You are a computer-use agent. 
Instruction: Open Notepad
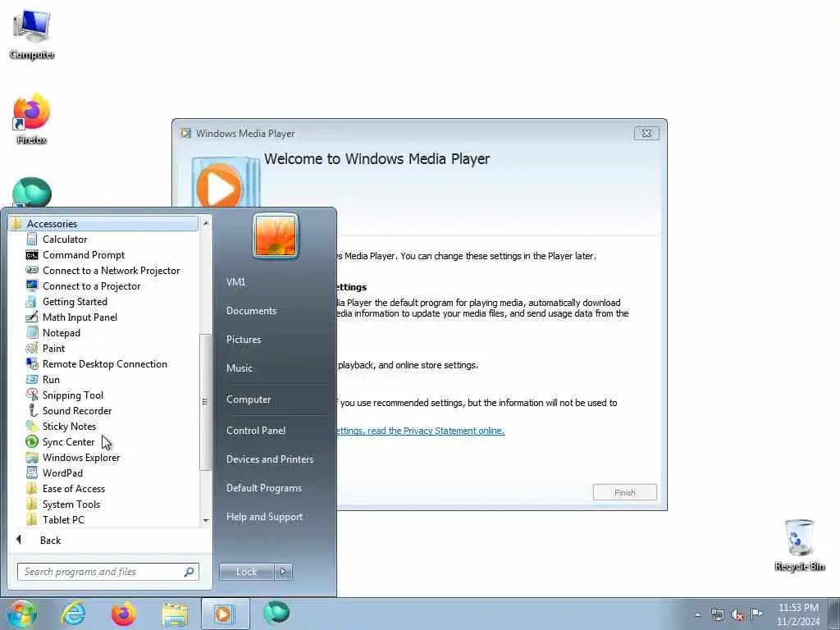tap(61, 333)
